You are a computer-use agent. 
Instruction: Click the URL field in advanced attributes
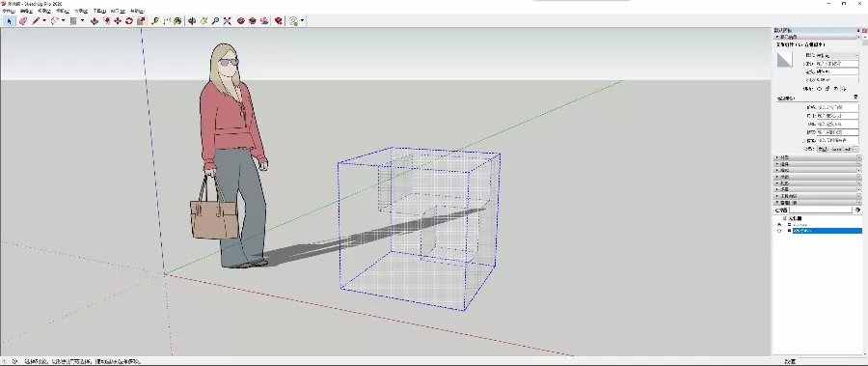(x=838, y=124)
